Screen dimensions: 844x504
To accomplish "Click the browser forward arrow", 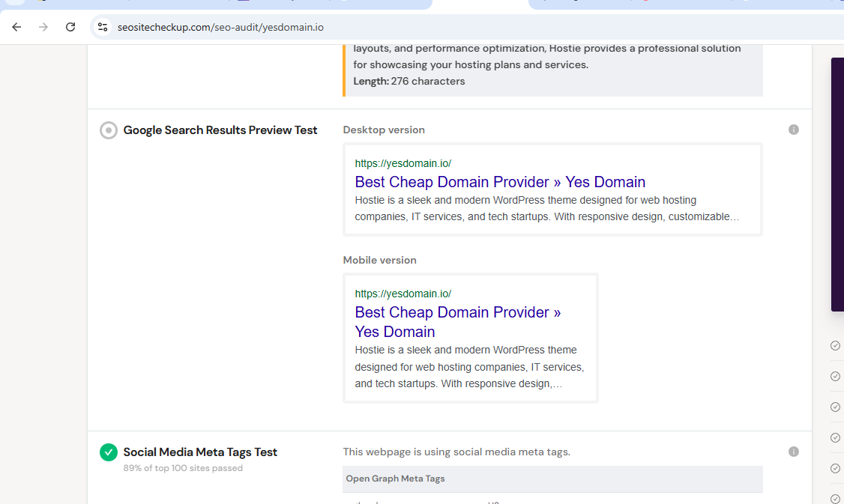I will click(x=43, y=27).
